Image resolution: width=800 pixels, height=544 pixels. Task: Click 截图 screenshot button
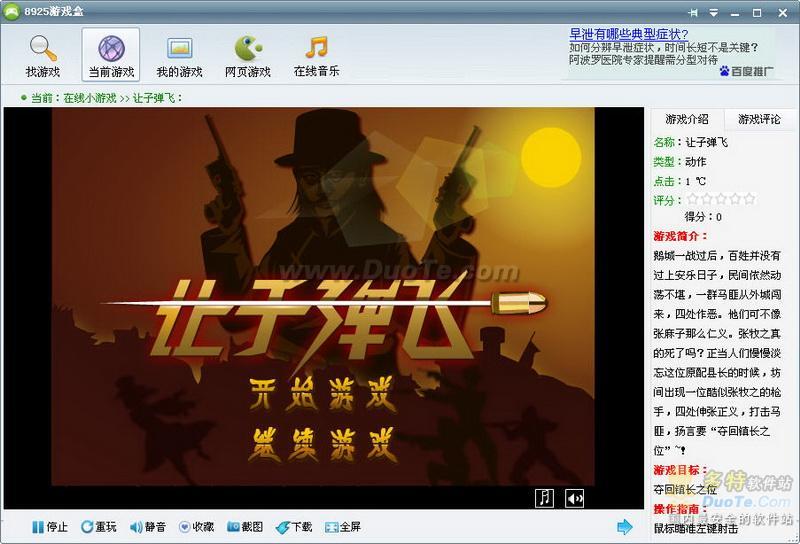245,527
